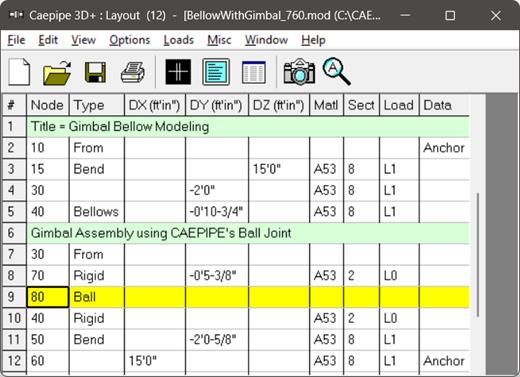The height and width of the screenshot is (377, 520).
Task: Open a model with the folder icon
Action: tap(57, 72)
